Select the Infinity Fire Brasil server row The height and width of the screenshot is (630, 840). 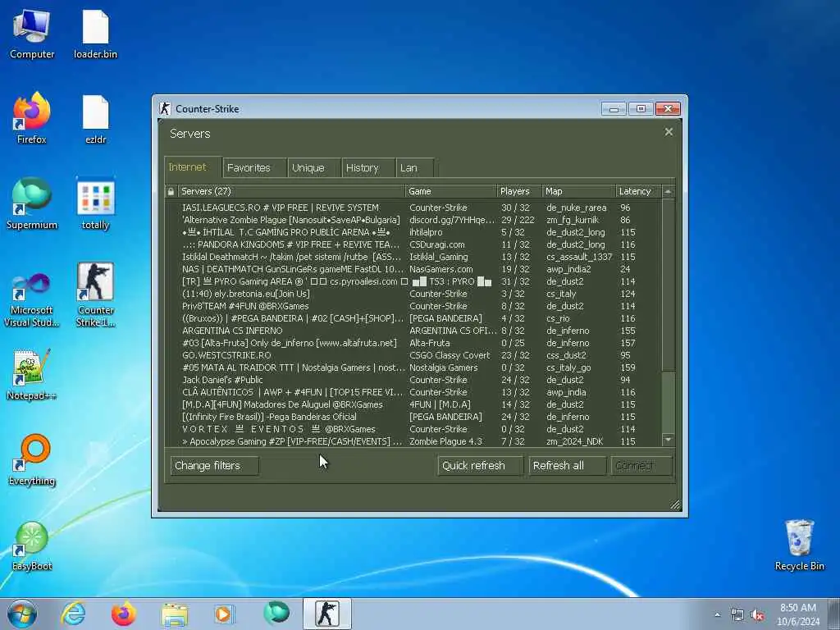coord(413,417)
